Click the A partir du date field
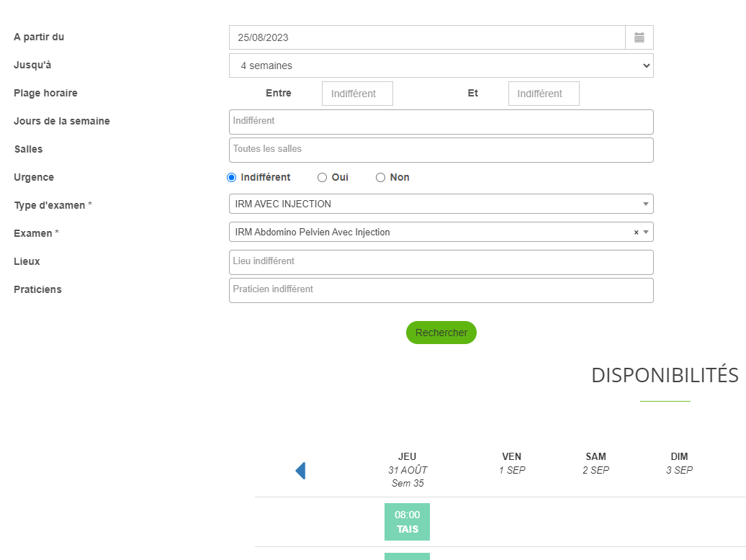This screenshot has height=560, width=746. (x=426, y=37)
